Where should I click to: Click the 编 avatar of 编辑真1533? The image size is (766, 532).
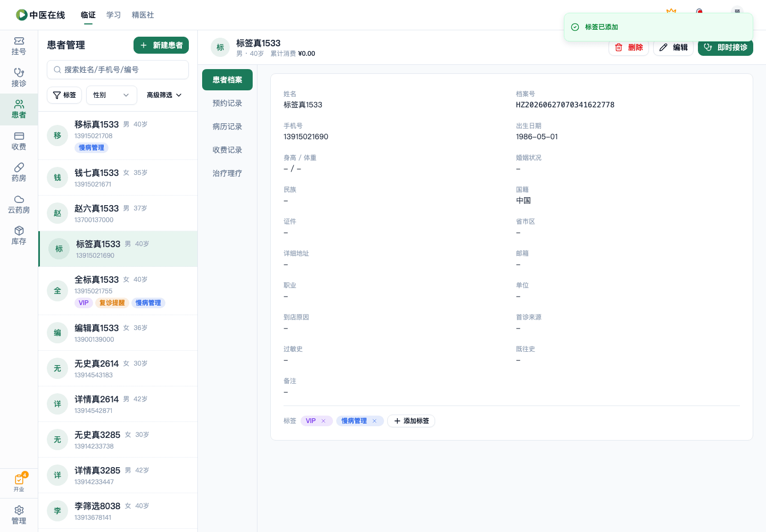coord(57,333)
